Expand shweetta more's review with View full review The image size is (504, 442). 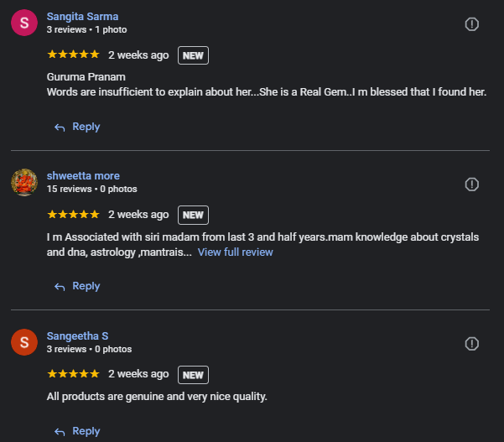pyautogui.click(x=236, y=252)
